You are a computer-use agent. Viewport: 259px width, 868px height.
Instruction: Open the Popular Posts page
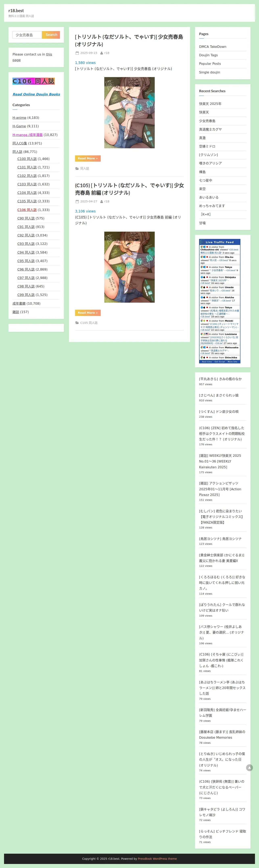[x=210, y=64]
